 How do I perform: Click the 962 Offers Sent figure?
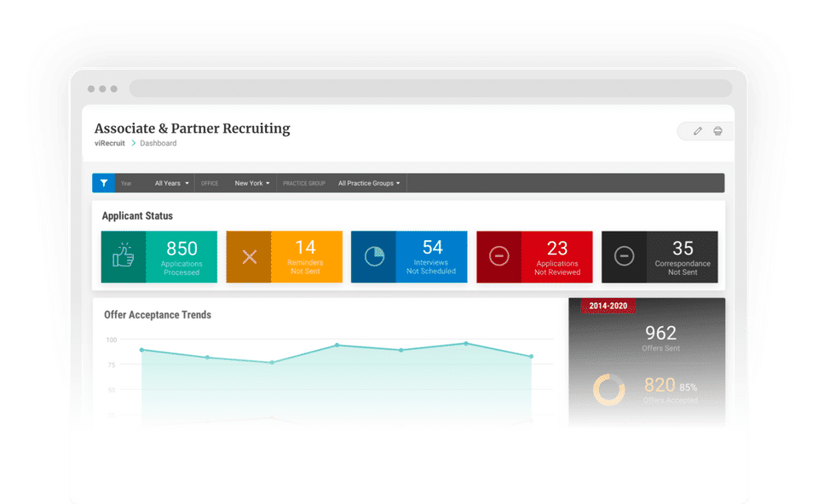[x=660, y=333]
